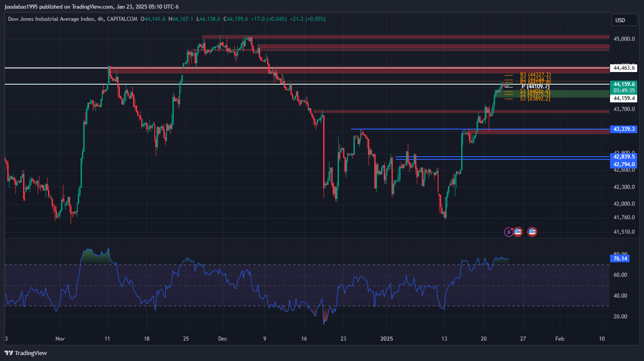The width and height of the screenshot is (644, 361).
Task: Select the blue 42,794.0 price label
Action: coord(623,164)
